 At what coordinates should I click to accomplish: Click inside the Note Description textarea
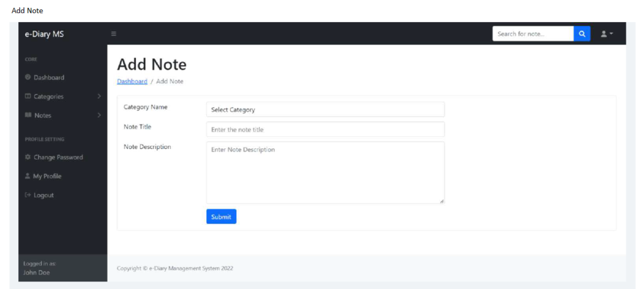[325, 172]
